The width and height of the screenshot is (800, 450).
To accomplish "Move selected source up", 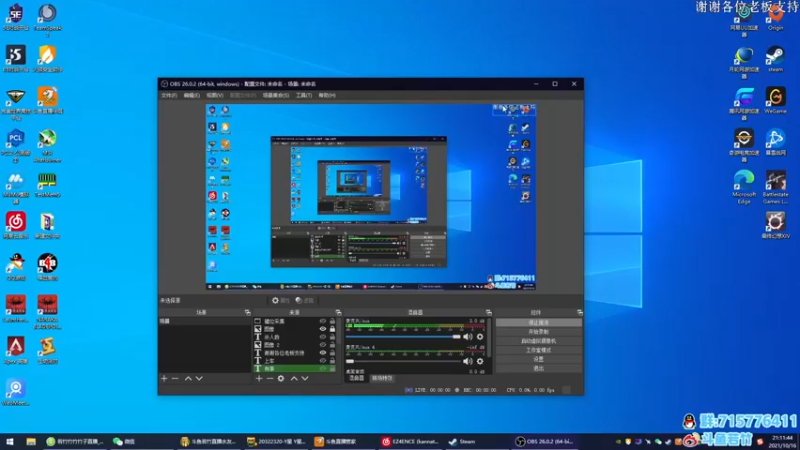I will coord(294,379).
